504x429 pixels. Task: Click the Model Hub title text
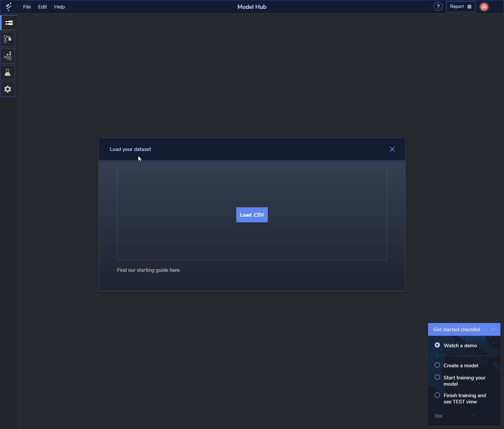pyautogui.click(x=252, y=7)
